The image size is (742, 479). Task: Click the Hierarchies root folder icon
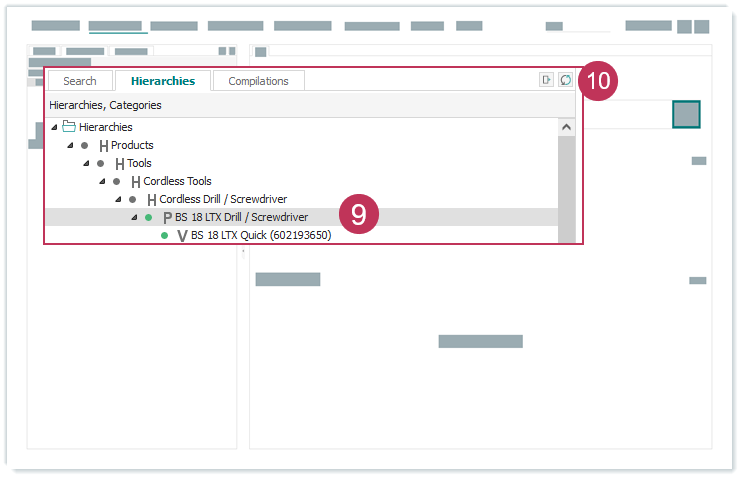69,127
